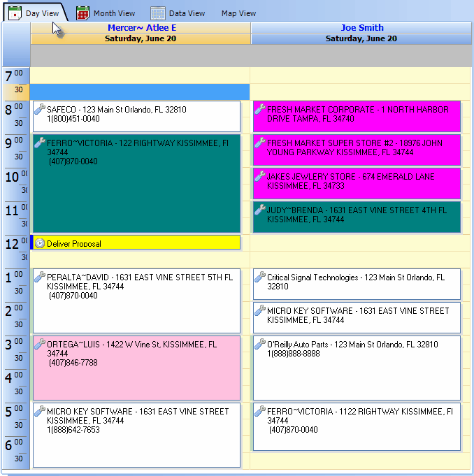474x476 pixels.
Task: Select technician header Joe Smith
Action: tap(361, 28)
